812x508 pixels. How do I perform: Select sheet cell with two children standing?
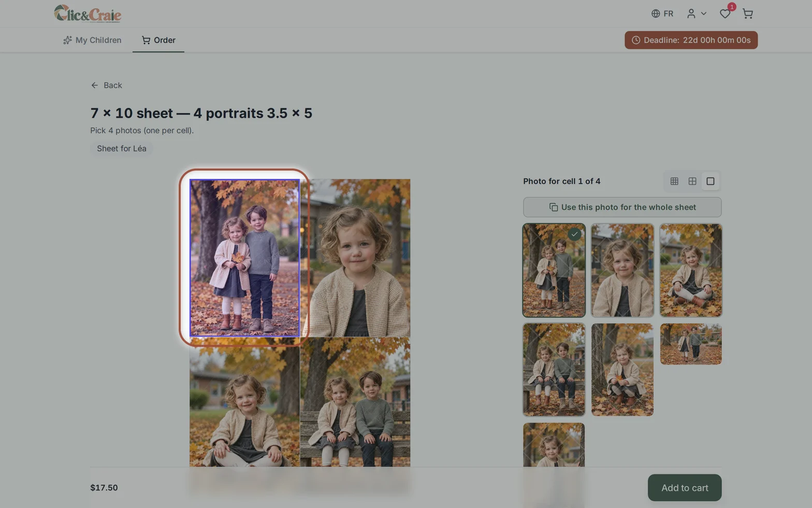[244, 258]
